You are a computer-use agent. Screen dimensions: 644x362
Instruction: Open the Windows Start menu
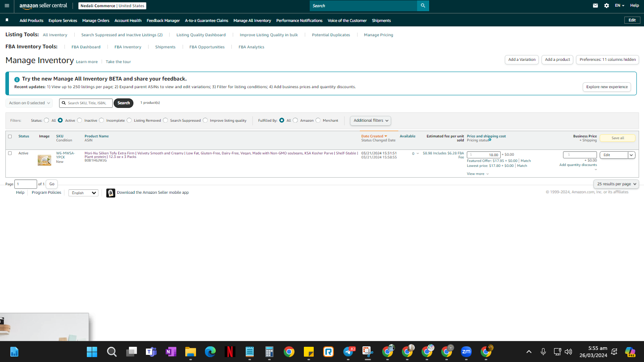point(92,352)
